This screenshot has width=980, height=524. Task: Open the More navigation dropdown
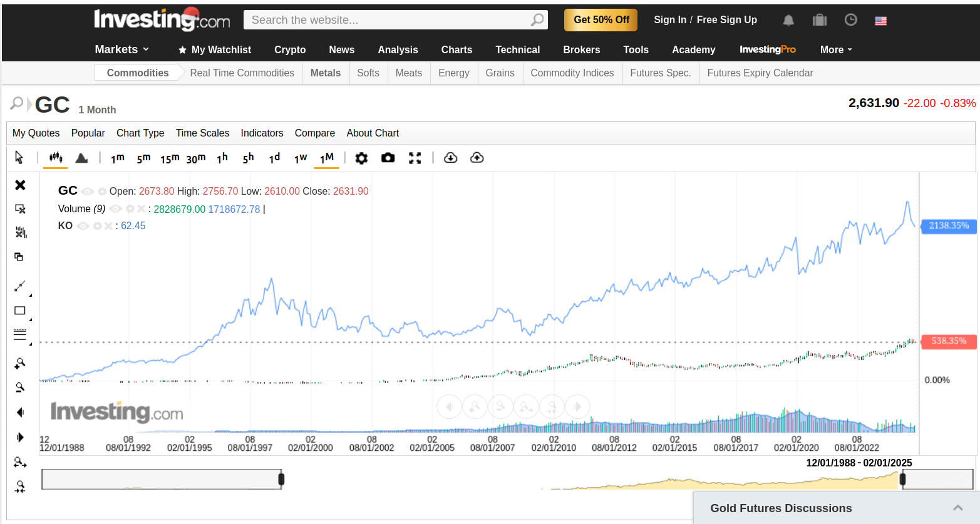(x=836, y=49)
